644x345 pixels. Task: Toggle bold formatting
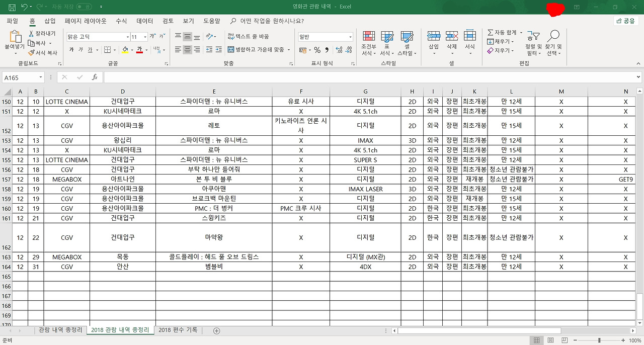coord(71,50)
